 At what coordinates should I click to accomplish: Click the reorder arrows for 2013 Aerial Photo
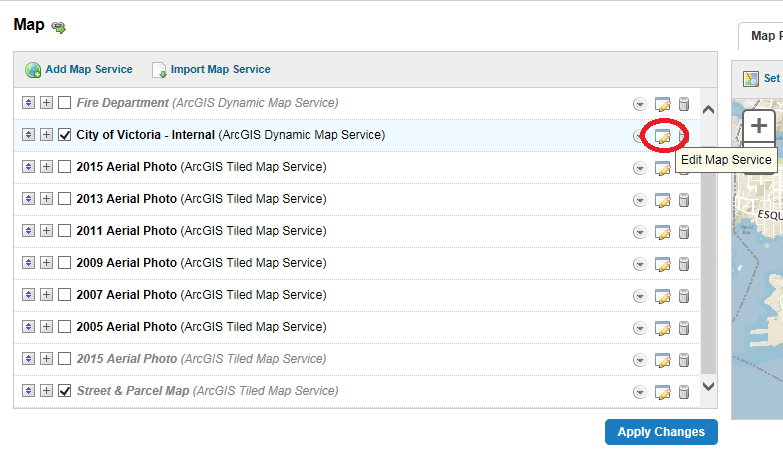[x=28, y=199]
